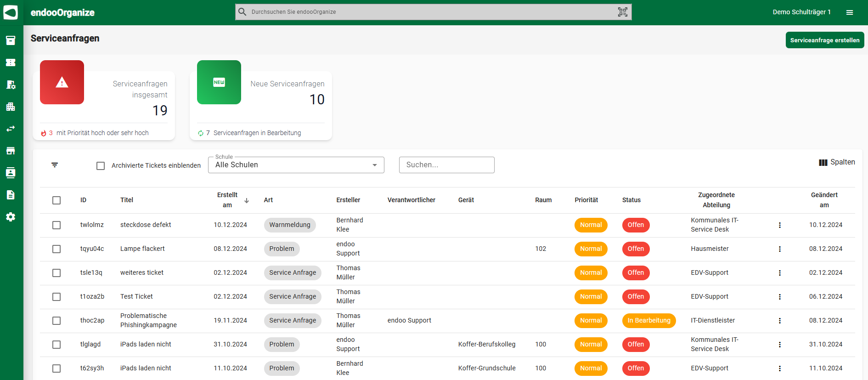This screenshot has height=380, width=868.
Task: Click the endoo logo icon
Action: point(11,12)
